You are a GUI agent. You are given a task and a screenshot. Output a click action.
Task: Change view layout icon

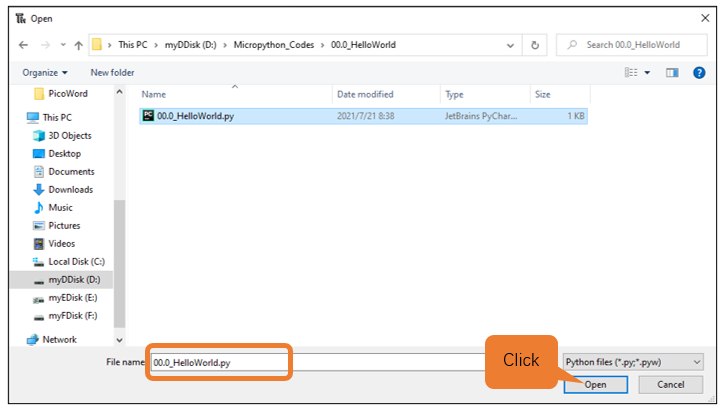pos(631,73)
